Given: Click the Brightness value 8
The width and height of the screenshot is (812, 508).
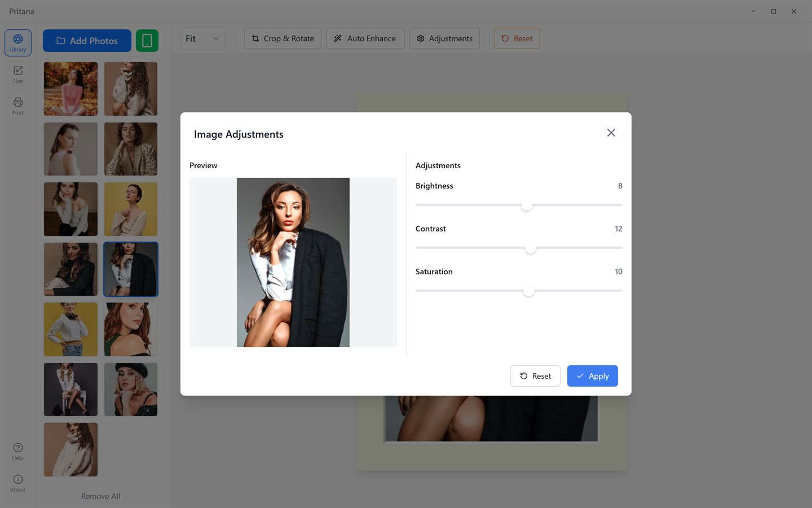Looking at the screenshot, I should (620, 186).
